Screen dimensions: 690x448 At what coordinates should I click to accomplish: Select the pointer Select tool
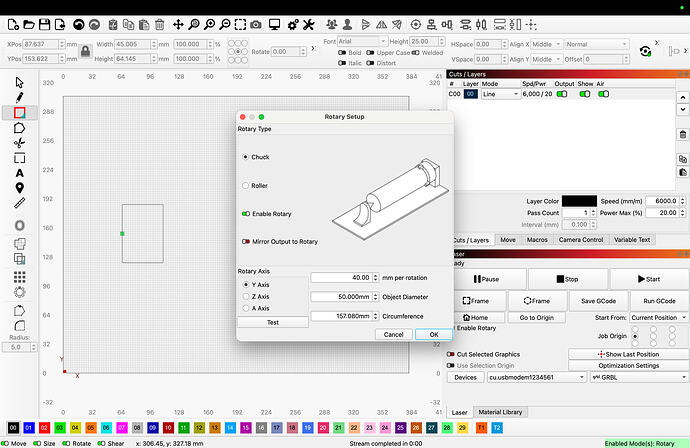pos(19,82)
